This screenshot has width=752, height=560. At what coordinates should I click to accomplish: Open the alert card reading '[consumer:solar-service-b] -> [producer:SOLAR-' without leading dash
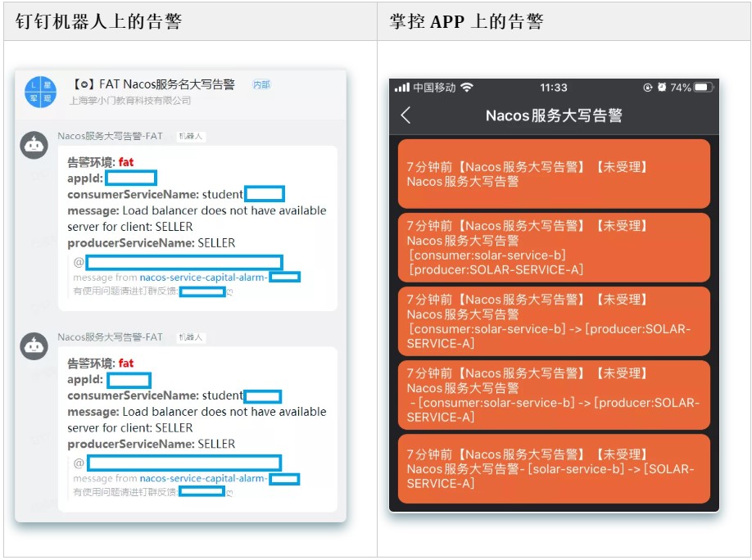point(554,321)
